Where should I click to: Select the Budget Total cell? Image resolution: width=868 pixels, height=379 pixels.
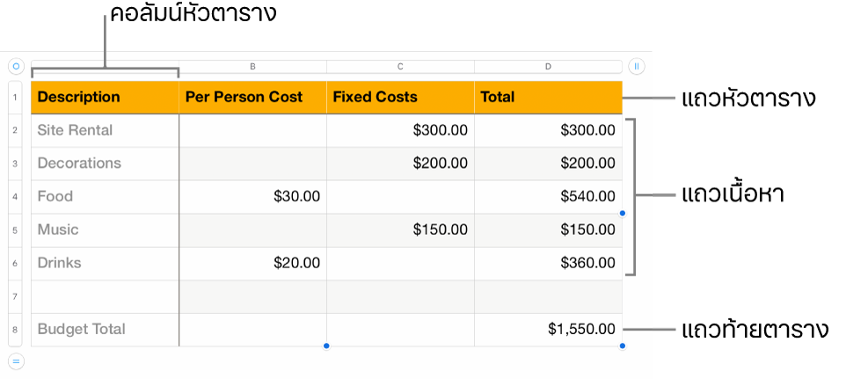106,330
